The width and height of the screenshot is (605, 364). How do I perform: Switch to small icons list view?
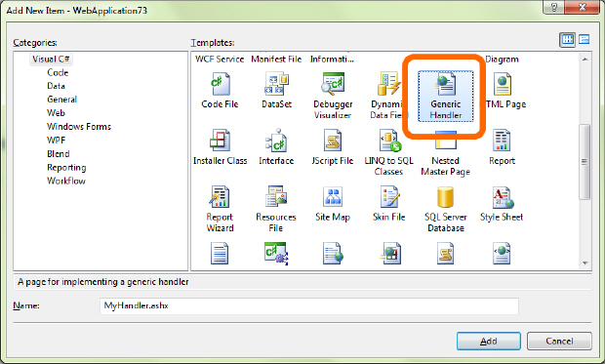point(585,39)
